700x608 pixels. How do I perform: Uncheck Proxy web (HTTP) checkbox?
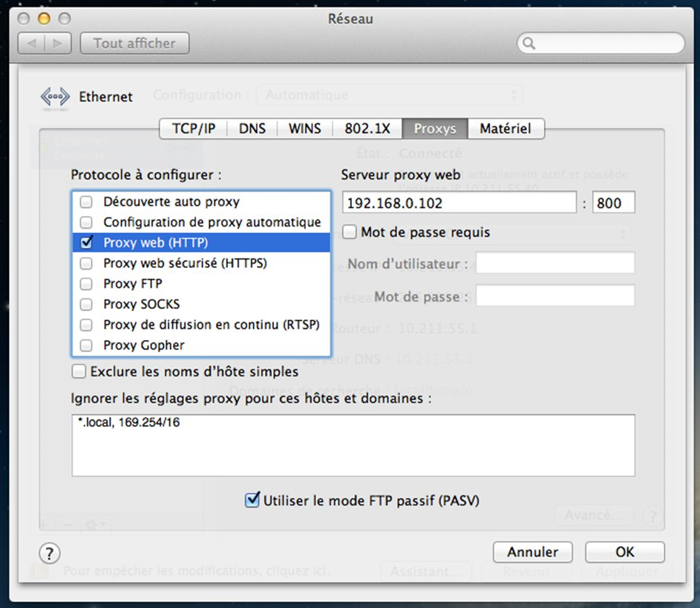pos(86,243)
